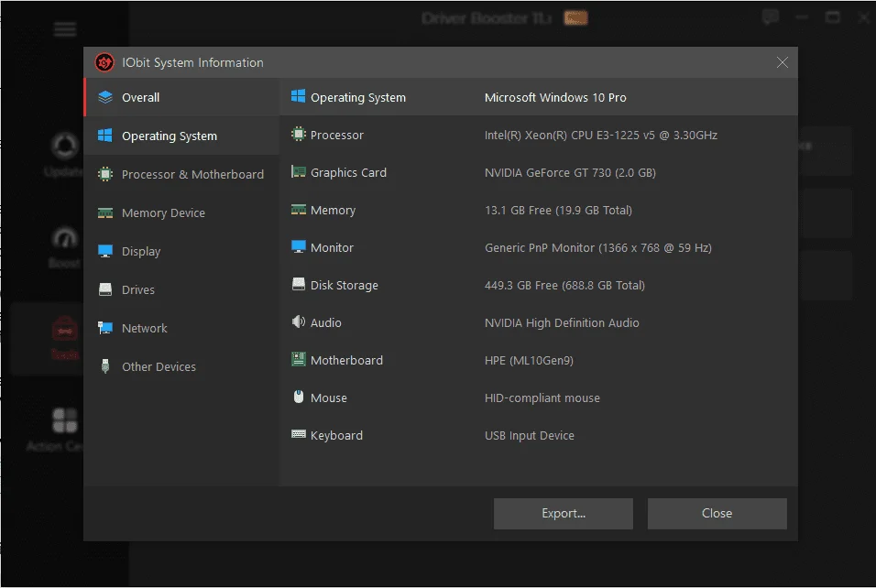Click the Memory module icon in details list

(299, 210)
